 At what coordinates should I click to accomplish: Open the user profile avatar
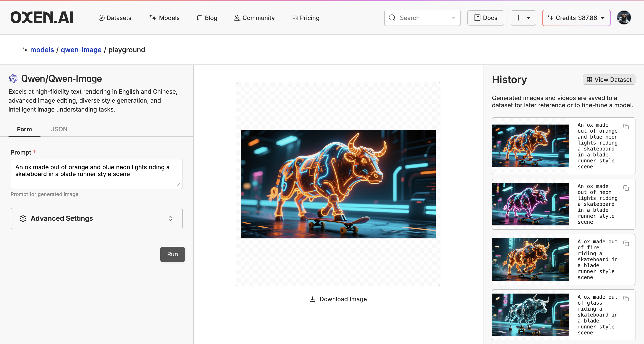[624, 18]
